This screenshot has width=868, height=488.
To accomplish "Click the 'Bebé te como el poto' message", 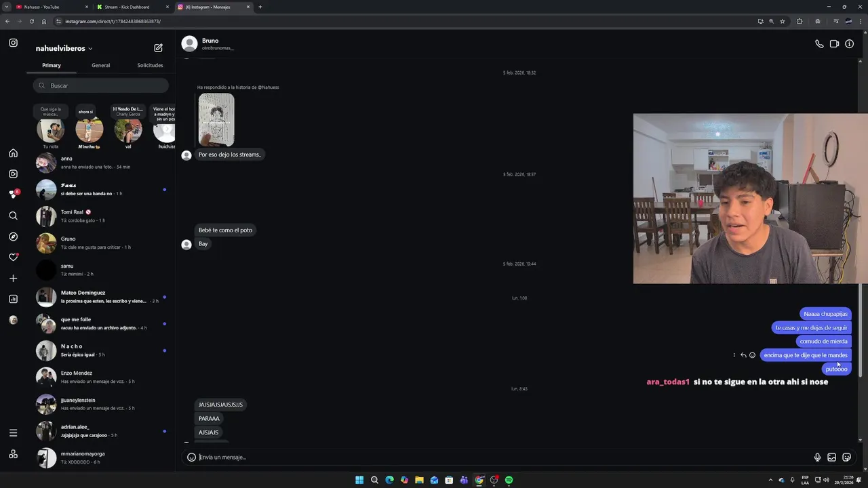I will point(225,230).
